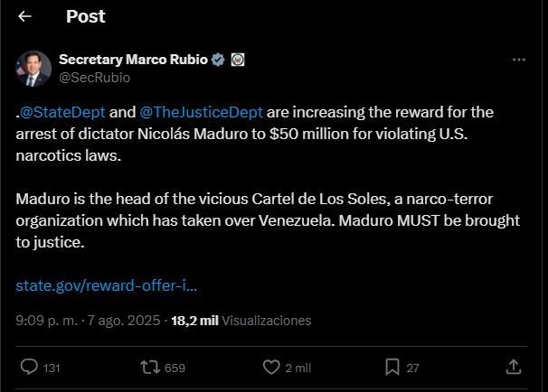Click the government seal affiliation badge

click(238, 60)
